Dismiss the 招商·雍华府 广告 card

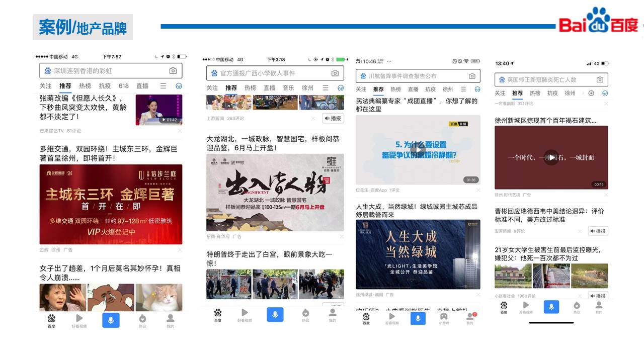[x=341, y=236]
